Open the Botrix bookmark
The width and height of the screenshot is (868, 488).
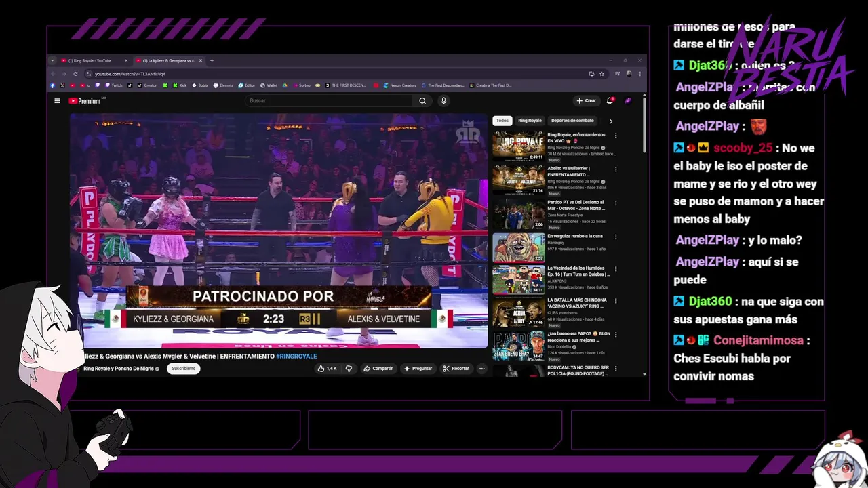click(x=199, y=85)
